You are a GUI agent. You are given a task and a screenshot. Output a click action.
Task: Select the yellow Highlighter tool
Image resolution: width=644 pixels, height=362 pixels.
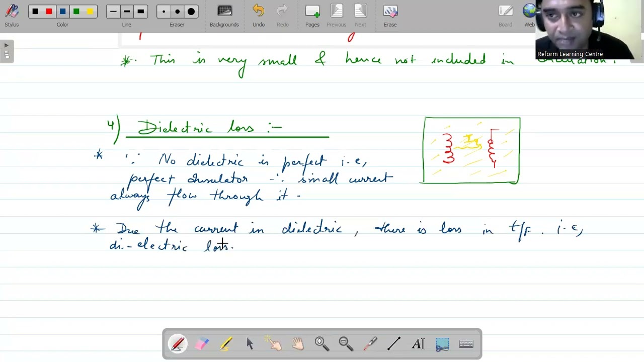(226, 344)
